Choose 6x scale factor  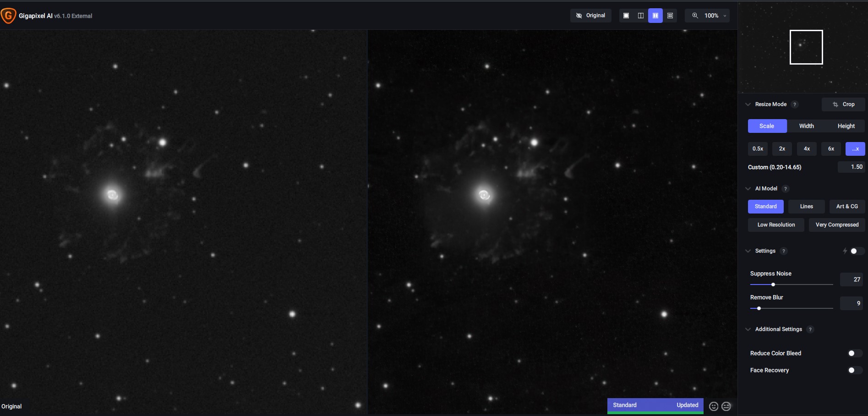pos(831,149)
